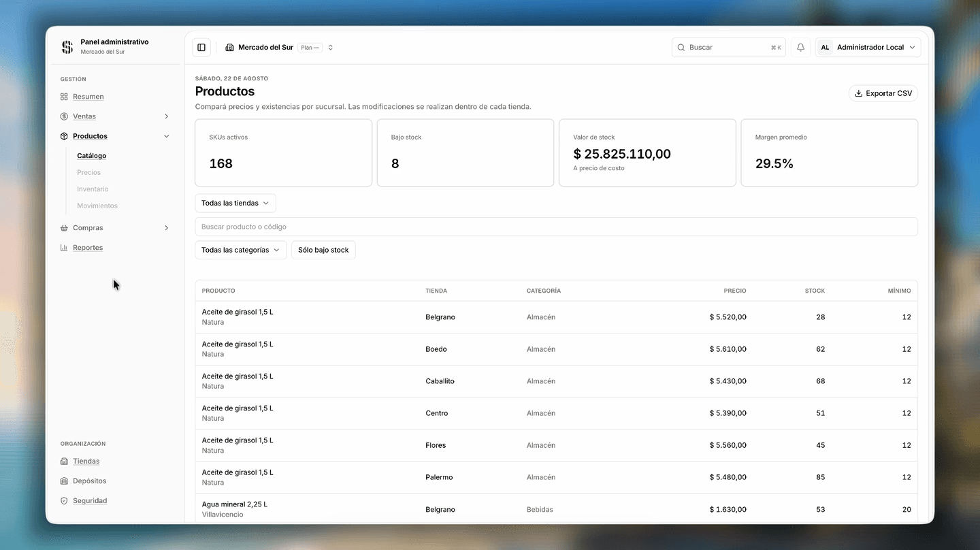980x550 pixels.
Task: Click the Tiendas store icon
Action: click(x=64, y=462)
